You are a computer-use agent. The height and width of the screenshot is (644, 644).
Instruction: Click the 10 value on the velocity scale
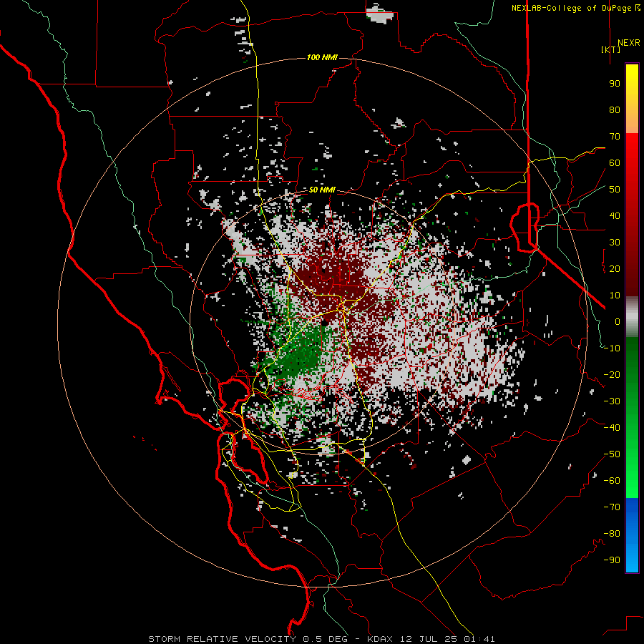[x=615, y=296]
